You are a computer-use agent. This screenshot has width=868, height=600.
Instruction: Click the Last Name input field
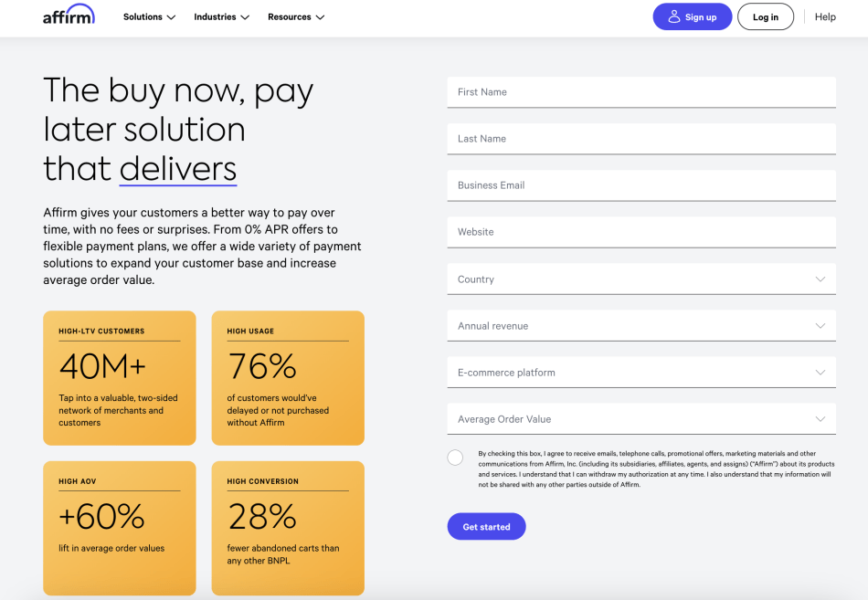coord(641,138)
